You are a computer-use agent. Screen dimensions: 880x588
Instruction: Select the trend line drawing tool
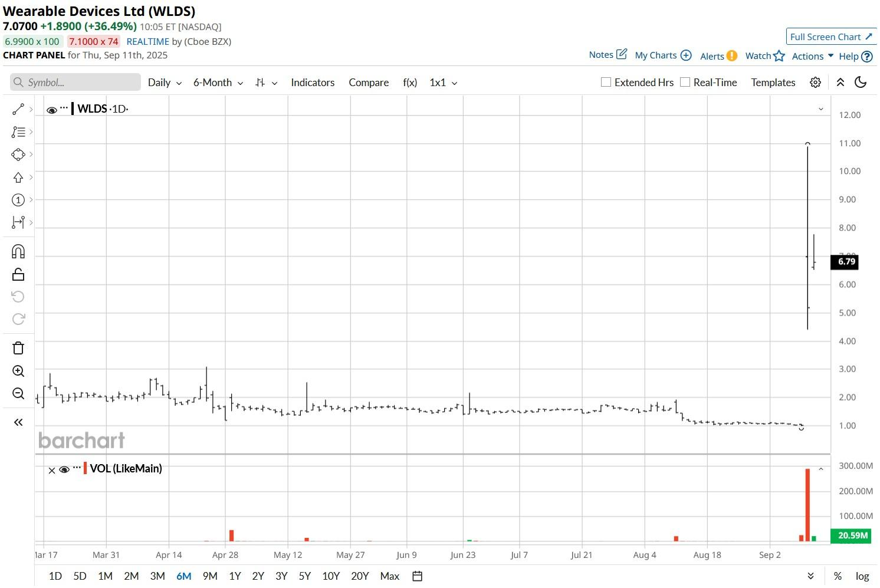(x=18, y=109)
